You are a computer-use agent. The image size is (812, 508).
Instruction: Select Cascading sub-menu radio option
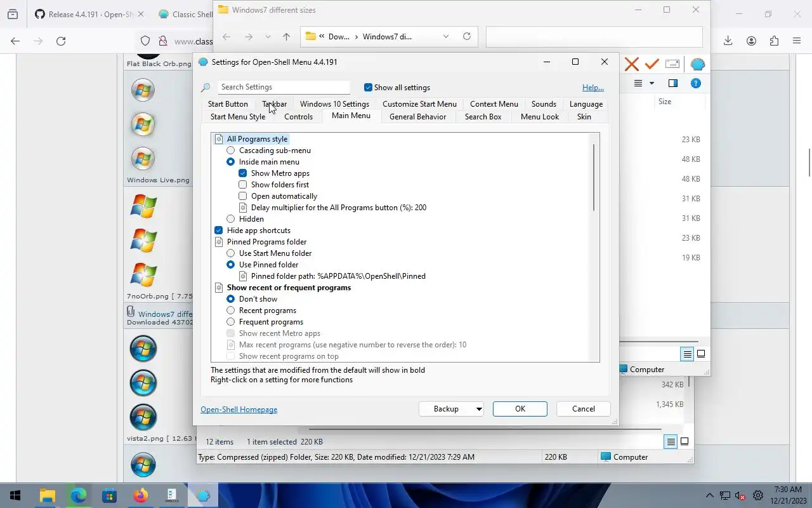(x=231, y=150)
